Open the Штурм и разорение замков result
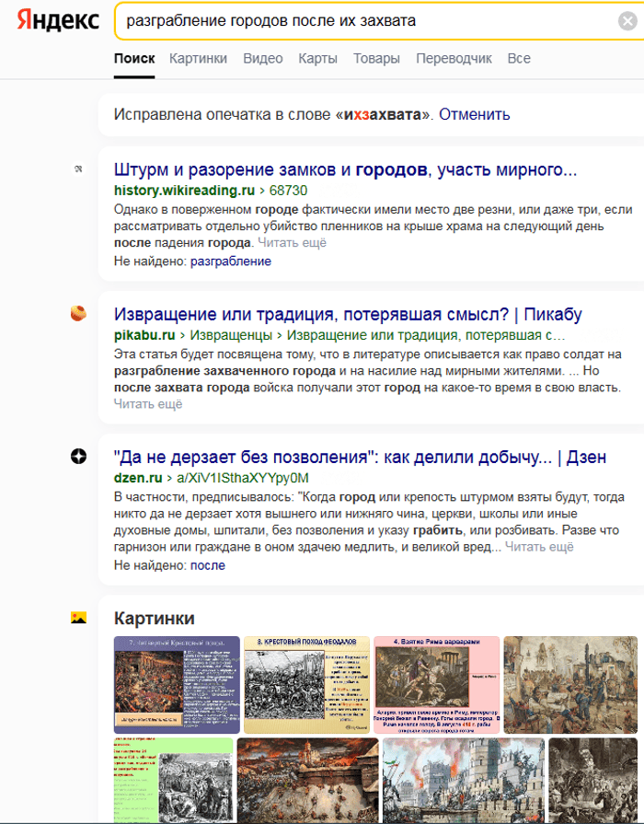644x824 pixels. tap(345, 170)
